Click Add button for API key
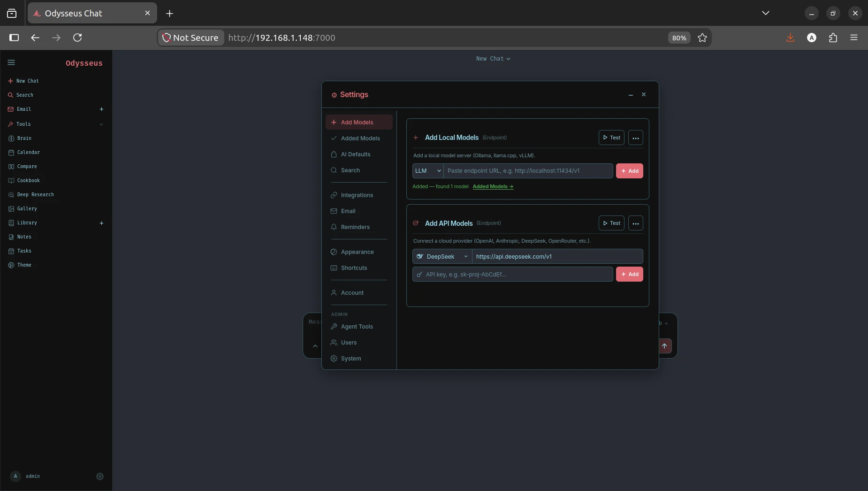The height and width of the screenshot is (491, 868). pos(630,274)
